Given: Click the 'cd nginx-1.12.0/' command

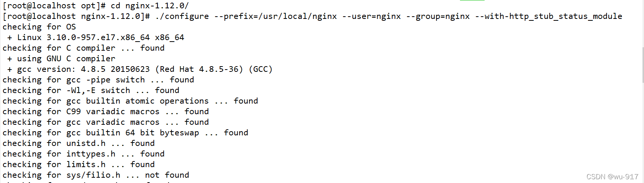Looking at the screenshot, I should 150,6.
